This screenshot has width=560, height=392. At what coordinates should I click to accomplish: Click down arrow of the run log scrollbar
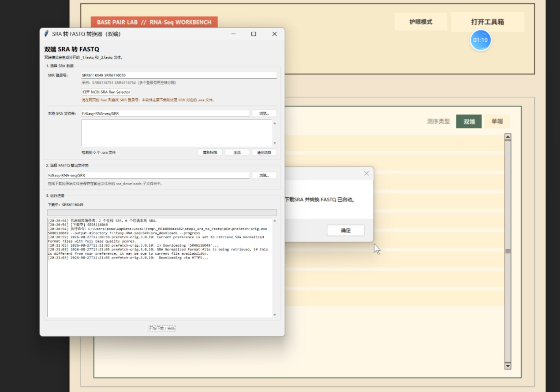[275, 314]
